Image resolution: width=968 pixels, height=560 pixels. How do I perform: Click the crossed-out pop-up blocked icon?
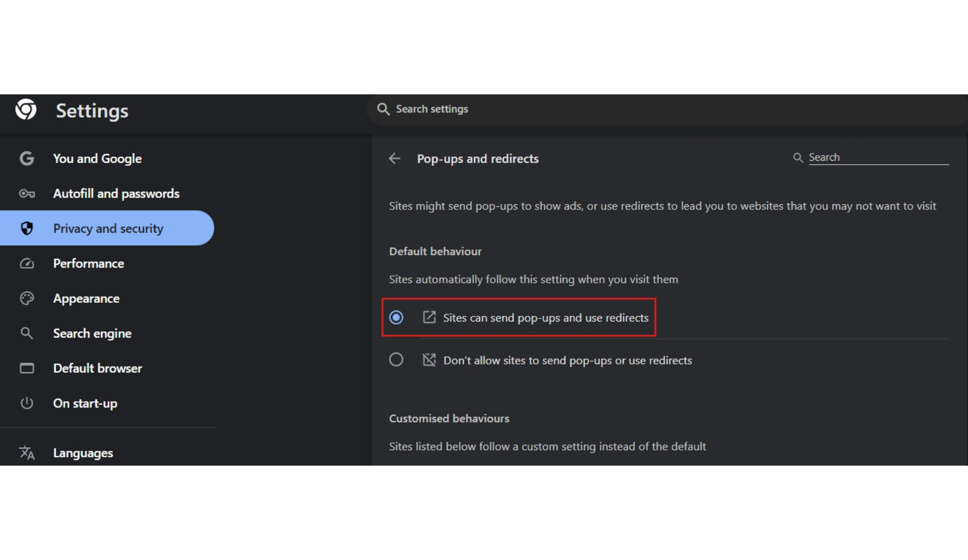429,360
